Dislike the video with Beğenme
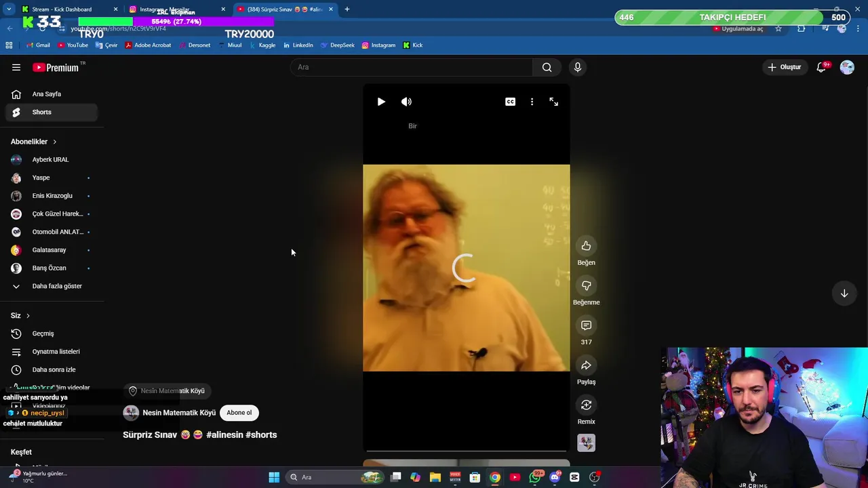Image resolution: width=868 pixels, height=488 pixels. [586, 285]
